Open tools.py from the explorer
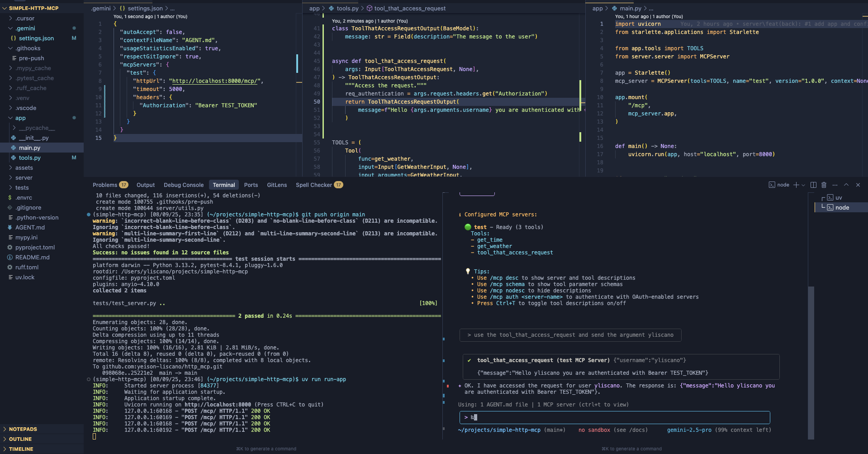This screenshot has width=868, height=454. click(x=30, y=158)
